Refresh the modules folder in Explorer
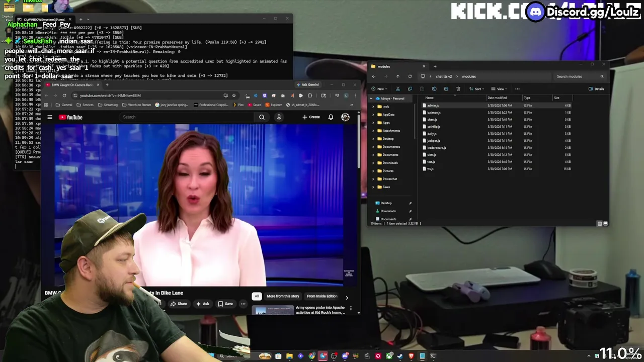The image size is (644, 362). coord(410,76)
